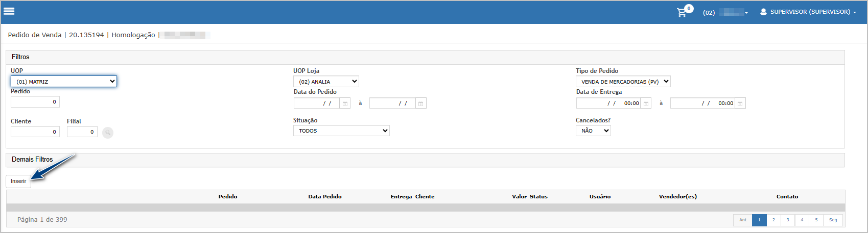This screenshot has height=233, width=868.
Task: Go to page 2 of results
Action: [x=773, y=220]
